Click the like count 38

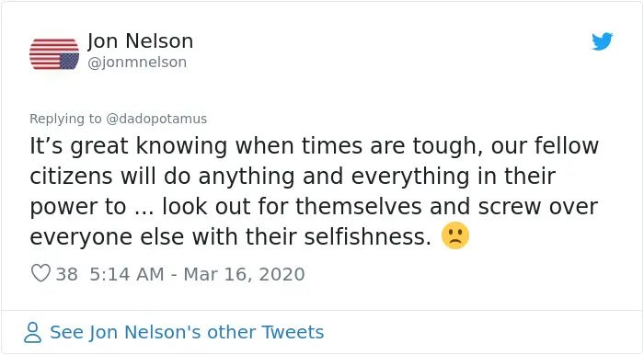click(66, 274)
